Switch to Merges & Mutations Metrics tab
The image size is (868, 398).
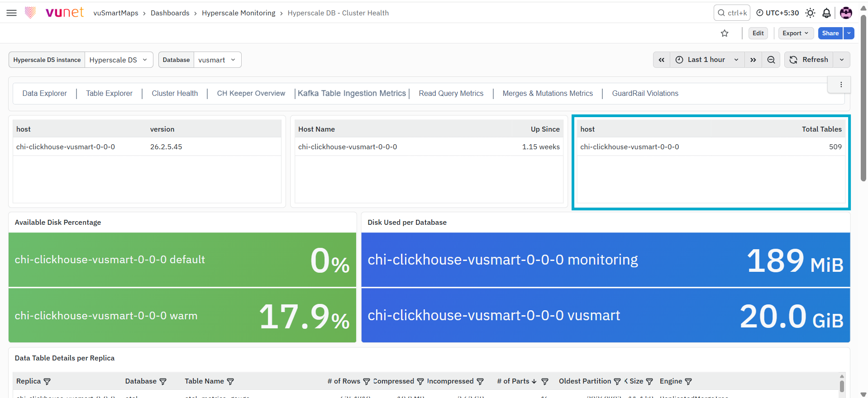tap(548, 93)
